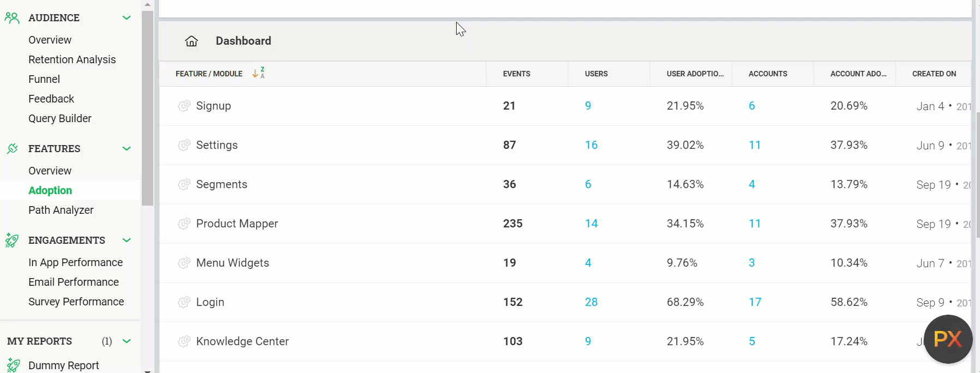Collapse the My Reports section chevron
Viewport: 980px width, 373px height.
pyautogui.click(x=127, y=341)
